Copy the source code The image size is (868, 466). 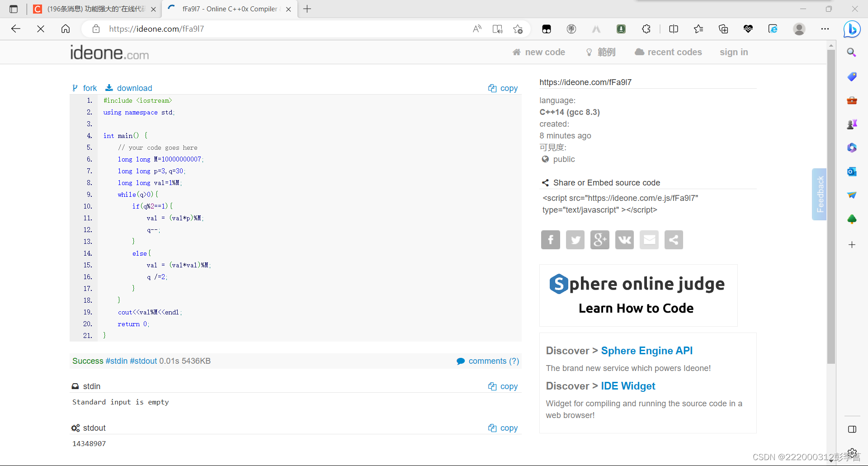pos(503,88)
